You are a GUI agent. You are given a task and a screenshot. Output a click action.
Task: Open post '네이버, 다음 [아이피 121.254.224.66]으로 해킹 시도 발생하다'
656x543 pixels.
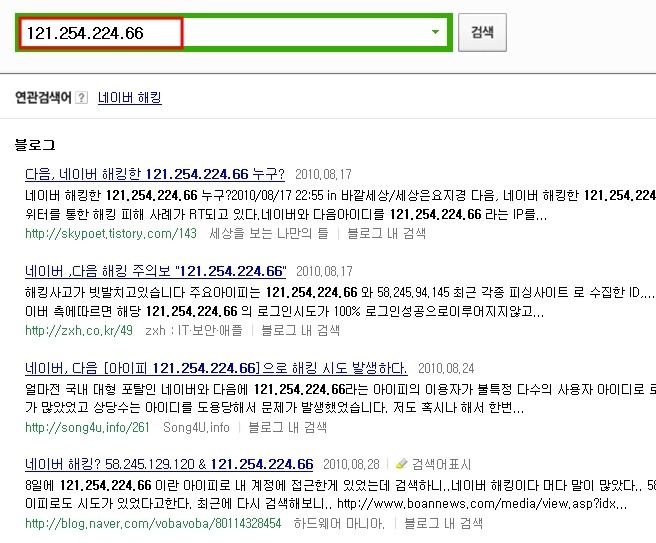point(216,368)
